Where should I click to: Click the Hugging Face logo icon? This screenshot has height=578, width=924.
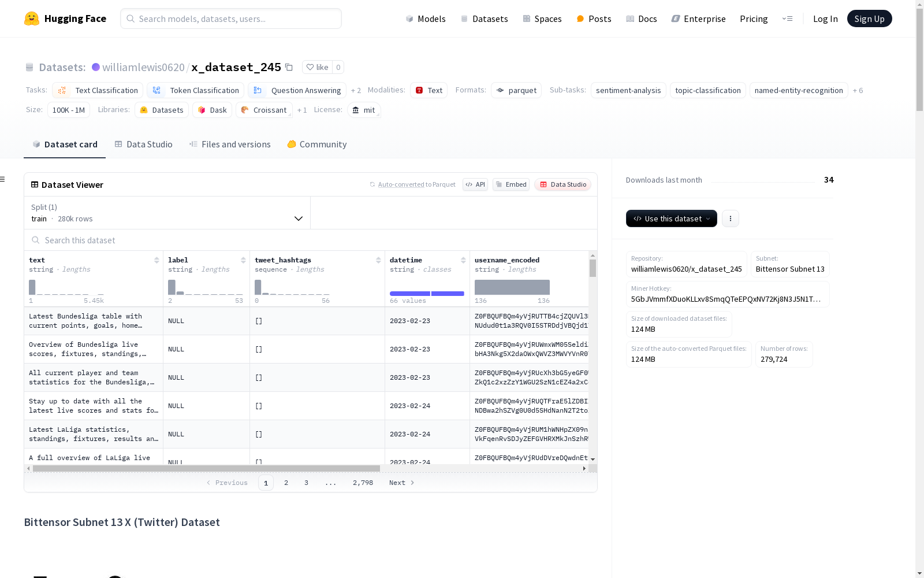[x=32, y=18]
